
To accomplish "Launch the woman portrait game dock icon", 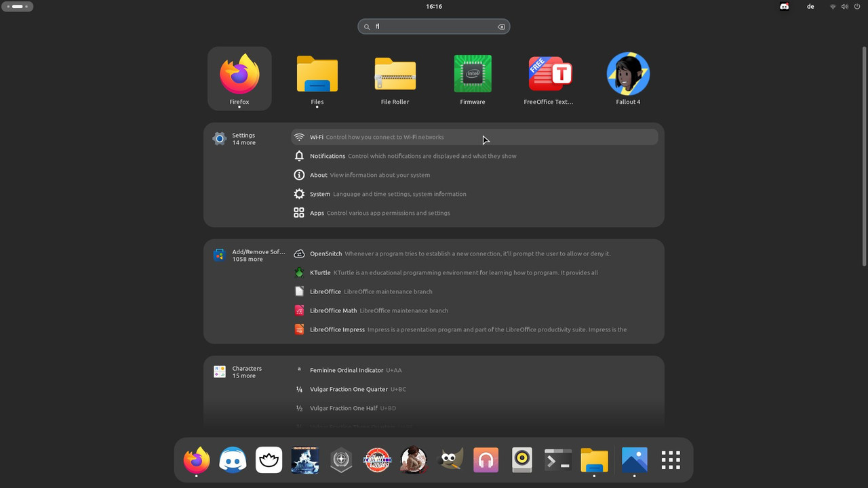I will (414, 460).
